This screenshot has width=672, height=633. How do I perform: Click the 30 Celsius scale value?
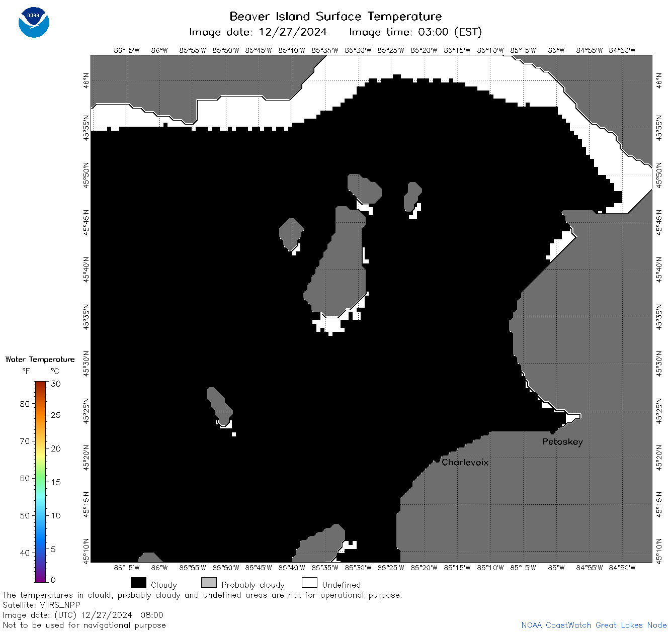56,384
